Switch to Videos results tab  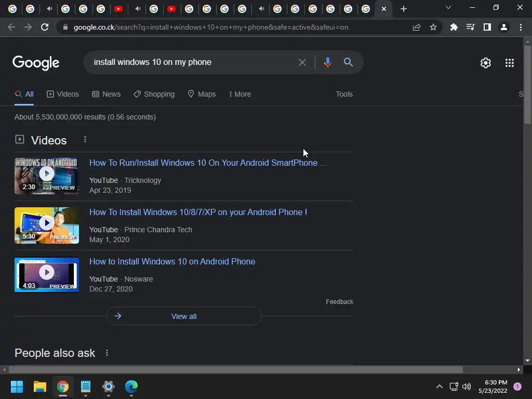[x=63, y=94]
